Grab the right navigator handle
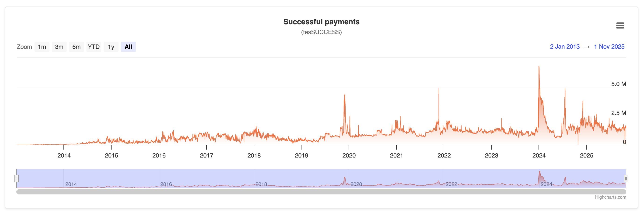This screenshot has width=644, height=215. [626, 179]
